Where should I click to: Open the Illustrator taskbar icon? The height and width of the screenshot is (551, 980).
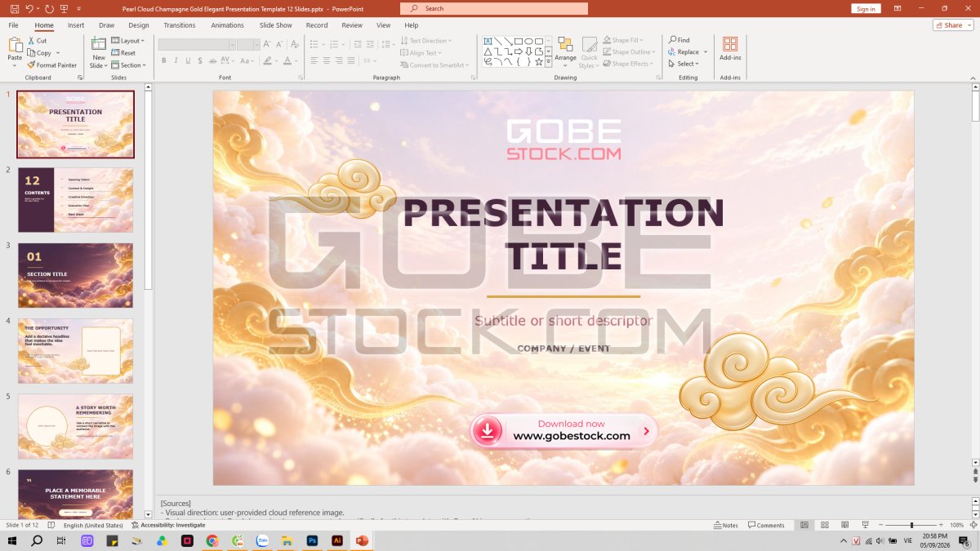336,540
